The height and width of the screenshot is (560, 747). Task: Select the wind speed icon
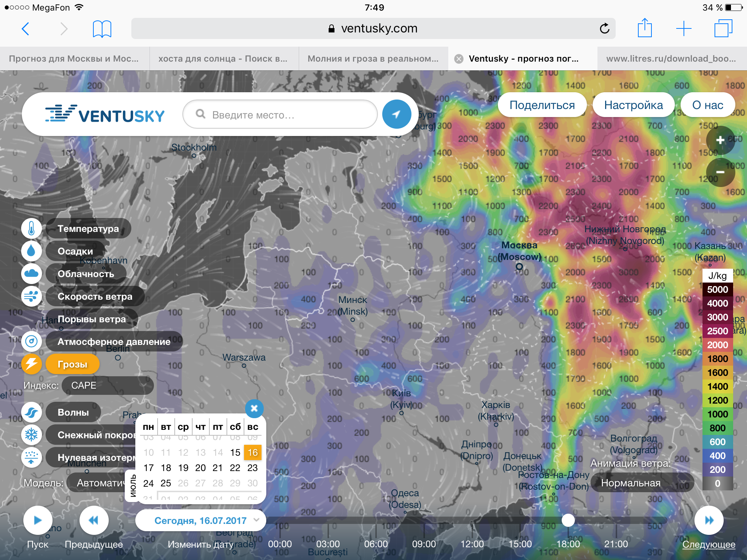[31, 296]
